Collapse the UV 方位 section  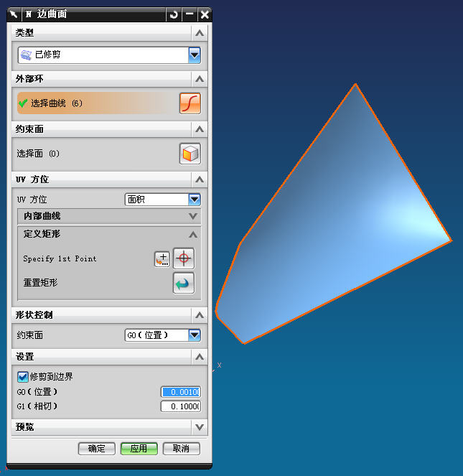200,179
